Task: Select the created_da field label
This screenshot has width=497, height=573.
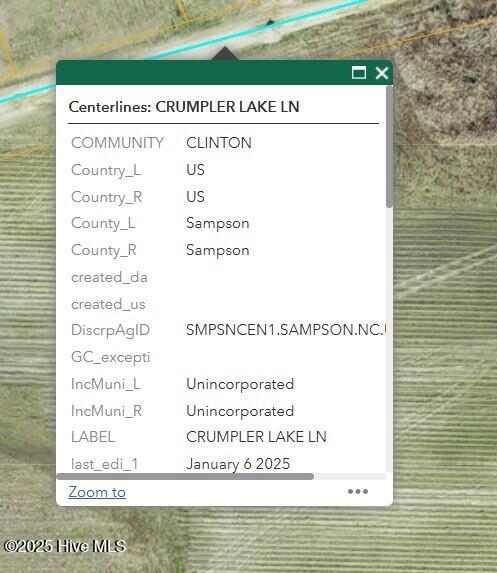Action: click(109, 277)
